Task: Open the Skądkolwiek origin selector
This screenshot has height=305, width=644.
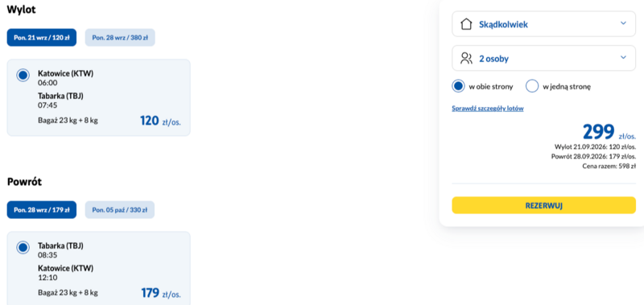Action: (544, 24)
